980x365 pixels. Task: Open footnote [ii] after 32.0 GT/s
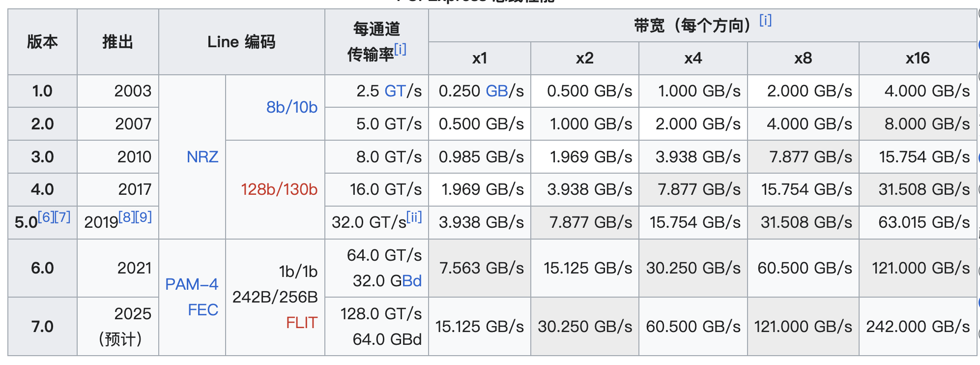tap(414, 217)
